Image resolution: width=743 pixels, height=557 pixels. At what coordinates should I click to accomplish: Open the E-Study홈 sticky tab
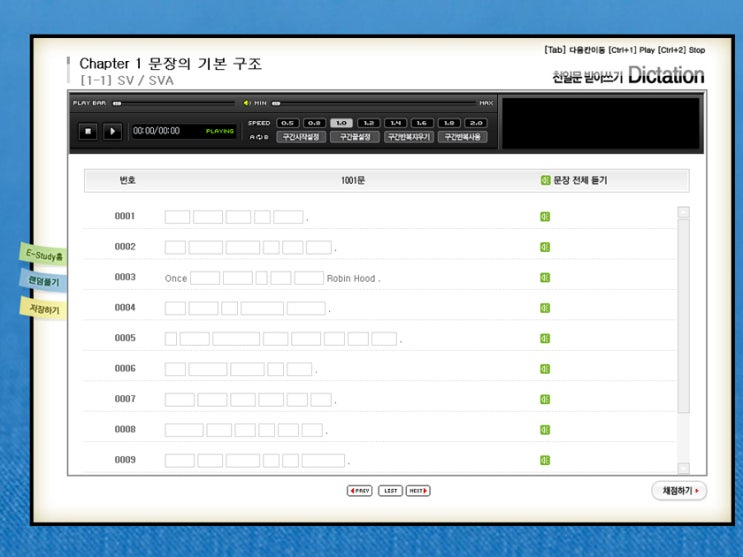pyautogui.click(x=43, y=255)
